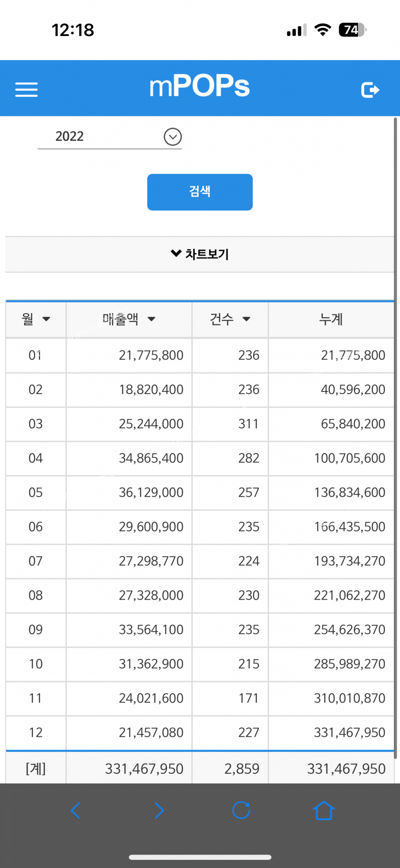The width and height of the screenshot is (400, 868).
Task: Select month 05 row sales amount 36,129,000
Action: [151, 492]
